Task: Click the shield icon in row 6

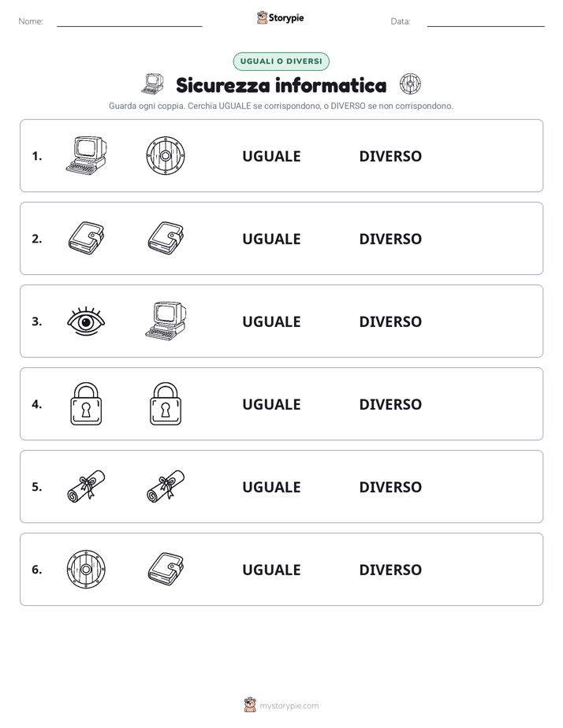Action: click(86, 569)
